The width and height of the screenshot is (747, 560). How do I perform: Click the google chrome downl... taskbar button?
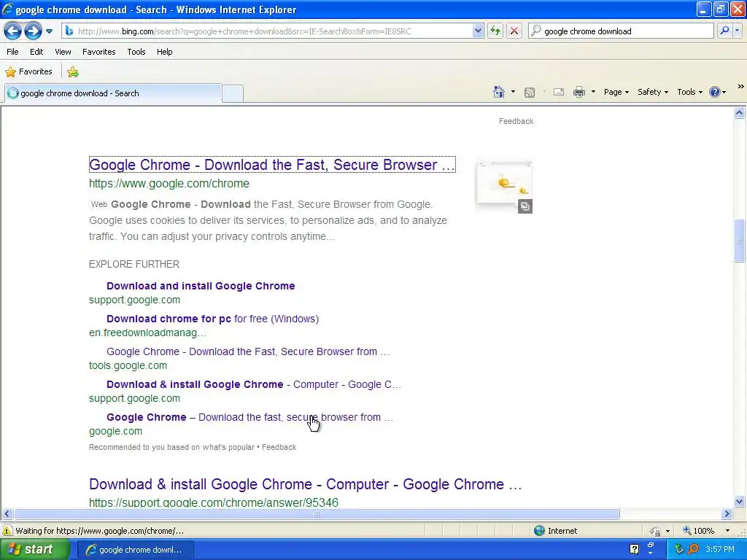135,550
